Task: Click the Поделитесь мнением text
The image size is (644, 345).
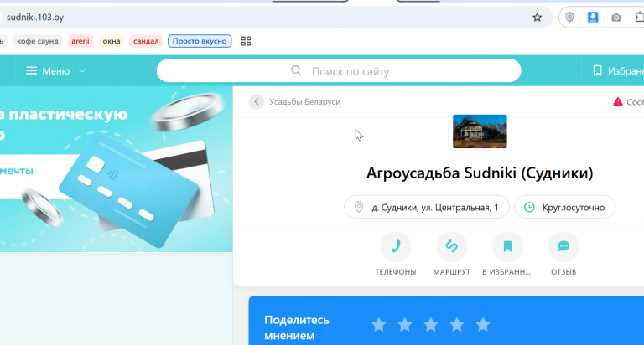Action: 297,327
